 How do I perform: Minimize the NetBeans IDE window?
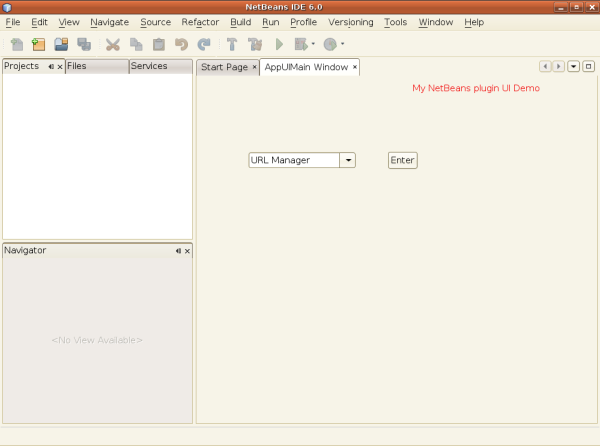[561, 7]
